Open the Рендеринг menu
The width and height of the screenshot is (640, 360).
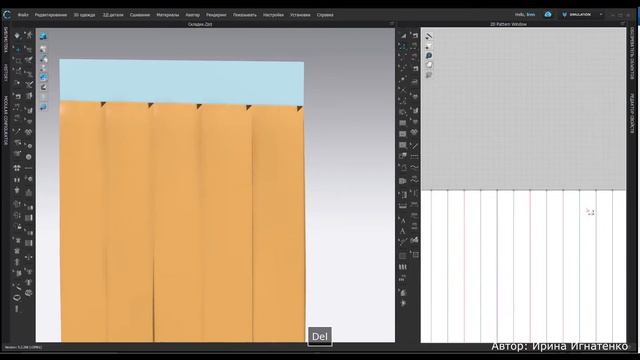pos(216,15)
